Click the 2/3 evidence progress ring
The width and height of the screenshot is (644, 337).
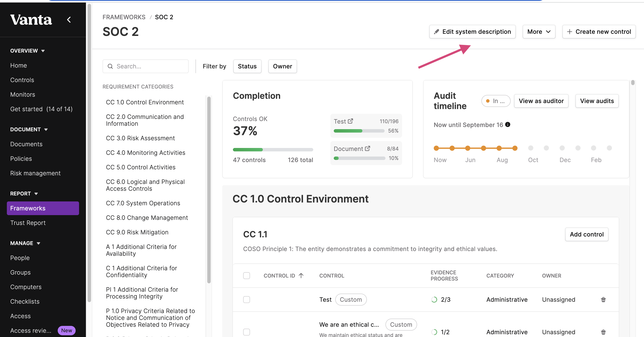point(434,299)
